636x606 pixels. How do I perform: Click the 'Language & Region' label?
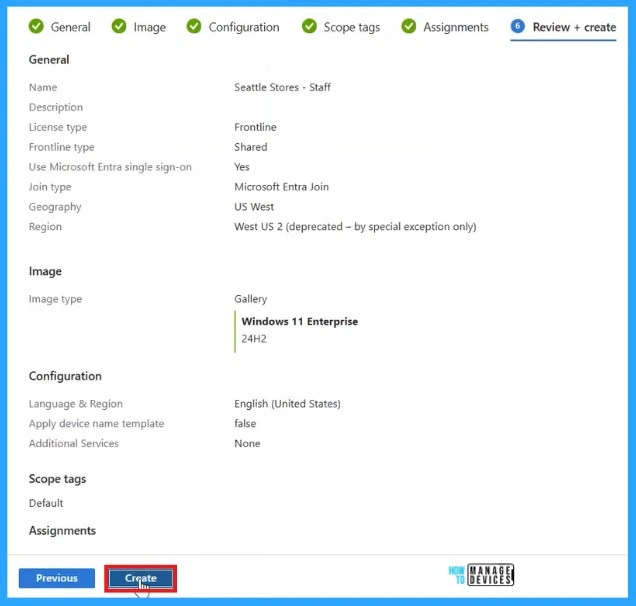(x=75, y=404)
